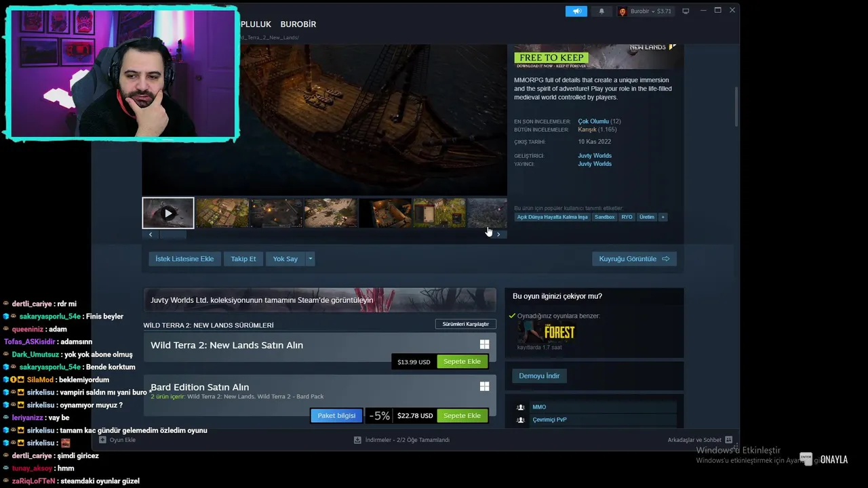The width and height of the screenshot is (868, 488).
Task: Click Windows icon on Bard Edition row
Action: point(484,386)
